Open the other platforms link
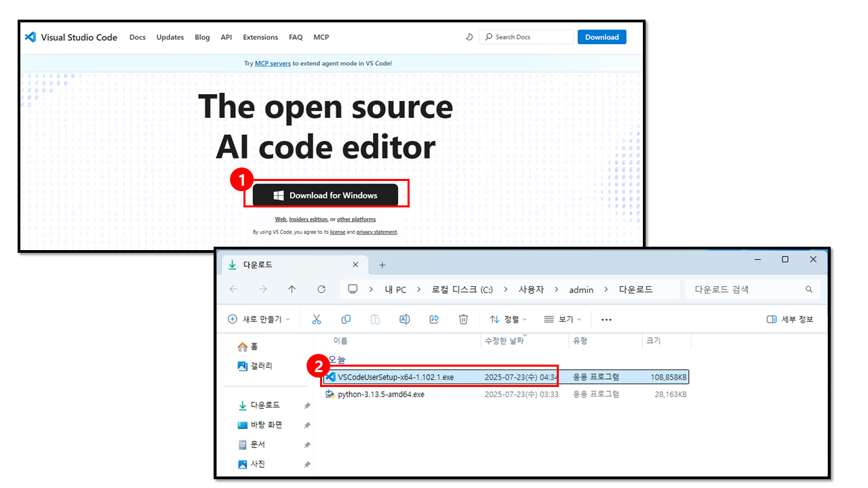This screenshot has height=488, width=868. (x=356, y=219)
